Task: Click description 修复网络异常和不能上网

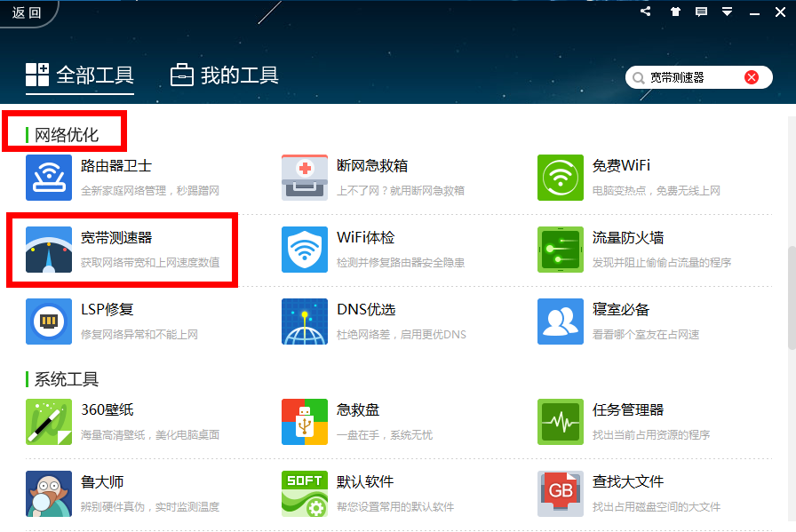Action: point(139,335)
